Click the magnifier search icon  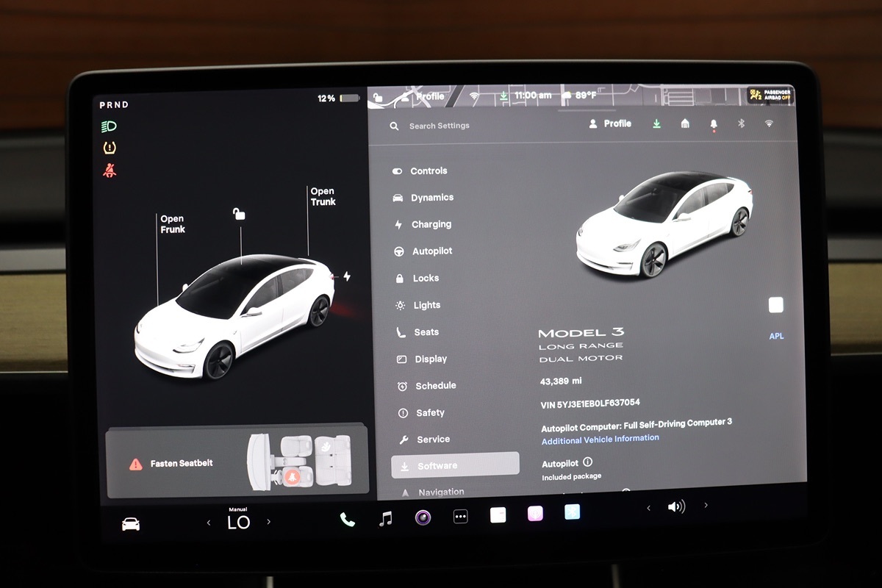click(394, 126)
